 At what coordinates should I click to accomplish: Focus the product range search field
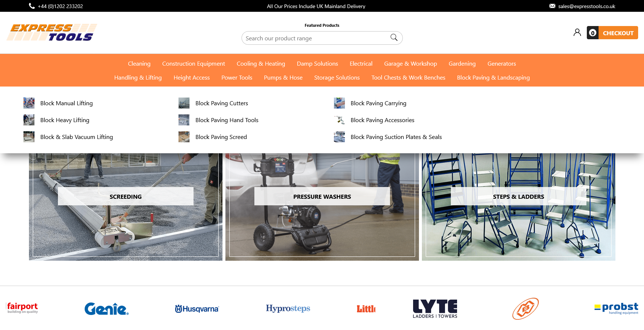[x=315, y=38]
